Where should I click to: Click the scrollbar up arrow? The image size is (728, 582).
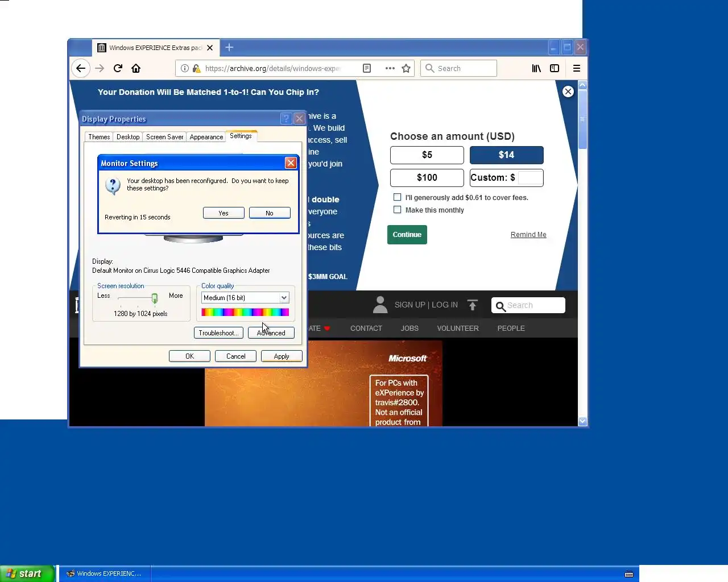[x=582, y=85]
